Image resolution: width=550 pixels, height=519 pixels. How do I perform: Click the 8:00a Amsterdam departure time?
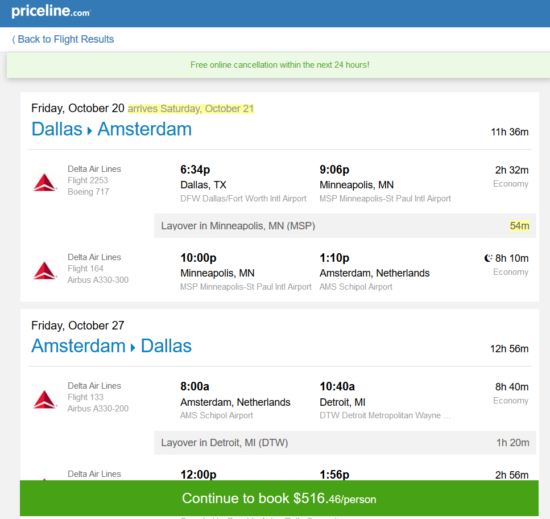click(x=195, y=386)
